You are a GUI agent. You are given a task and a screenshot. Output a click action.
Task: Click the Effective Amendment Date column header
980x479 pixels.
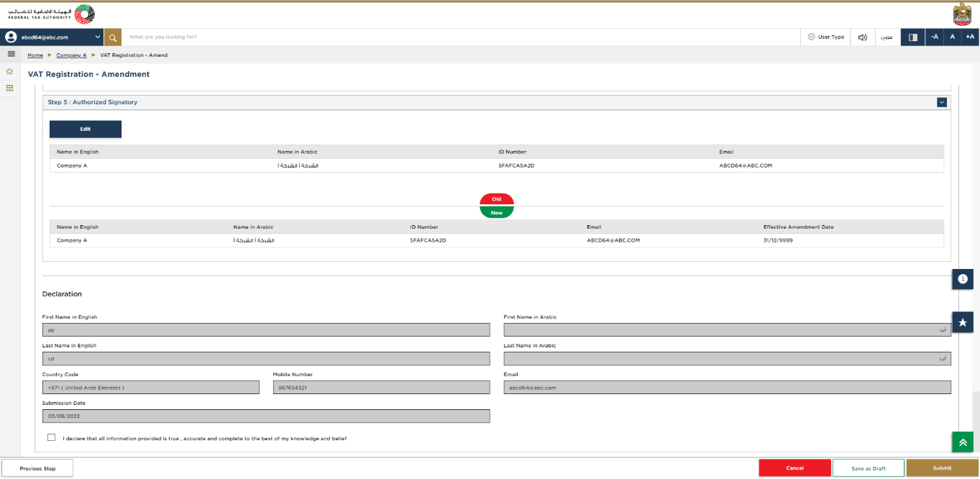[x=798, y=227]
